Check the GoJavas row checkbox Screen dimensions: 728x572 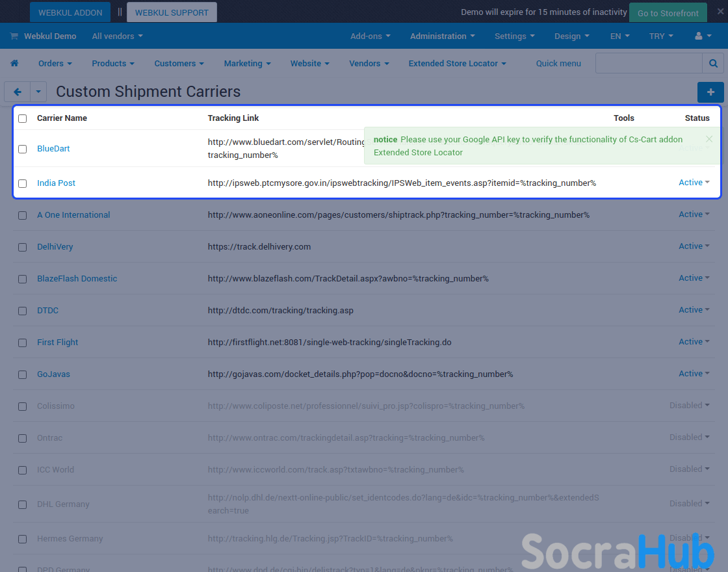[22, 374]
